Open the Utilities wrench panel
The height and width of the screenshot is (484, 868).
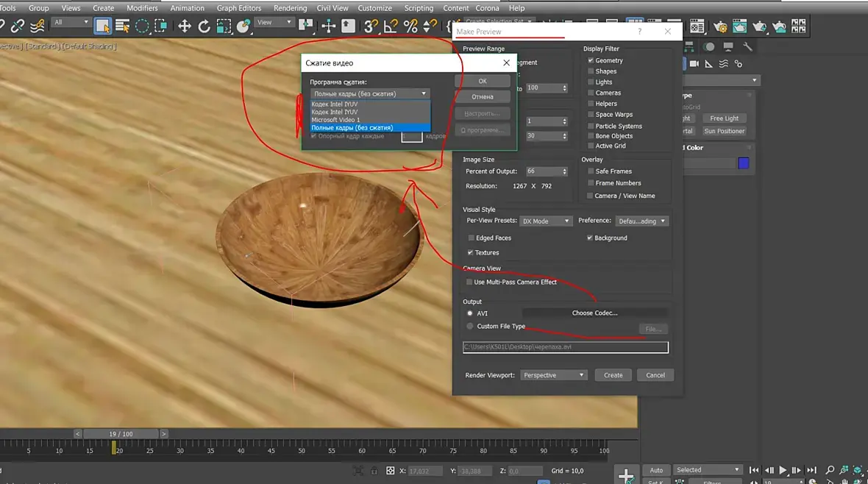point(747,46)
